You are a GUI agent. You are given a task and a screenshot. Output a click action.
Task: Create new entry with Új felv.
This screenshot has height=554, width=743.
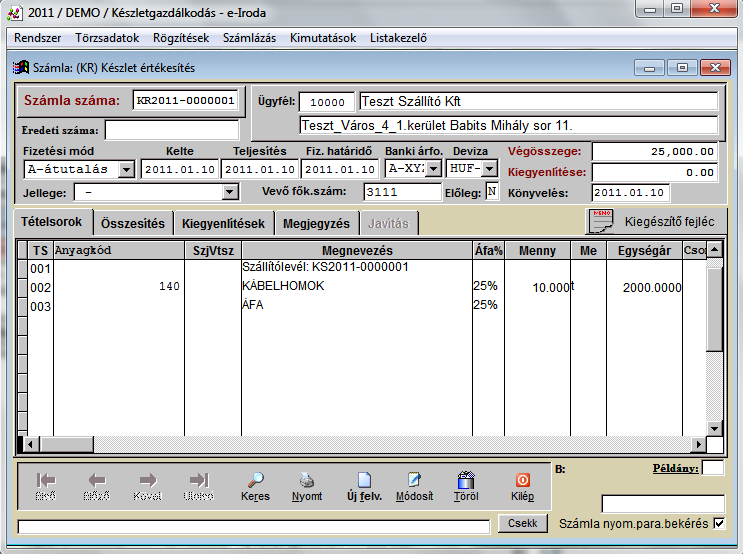point(365,480)
